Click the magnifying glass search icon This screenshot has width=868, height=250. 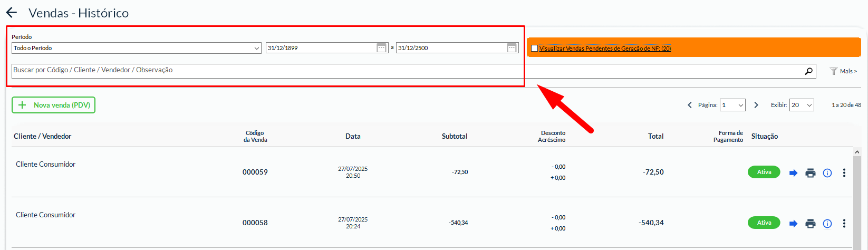[808, 71]
